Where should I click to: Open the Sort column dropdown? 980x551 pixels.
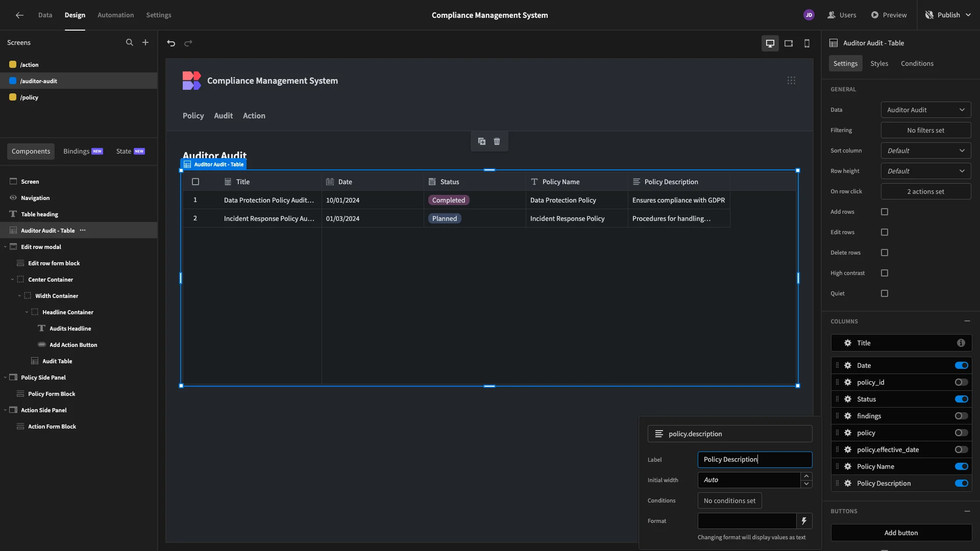[x=926, y=151]
